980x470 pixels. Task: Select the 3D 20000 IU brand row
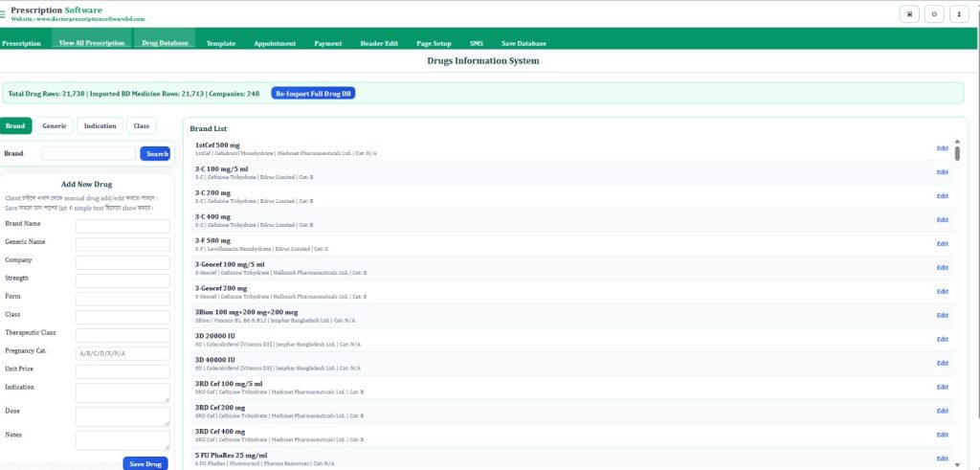click(572, 340)
